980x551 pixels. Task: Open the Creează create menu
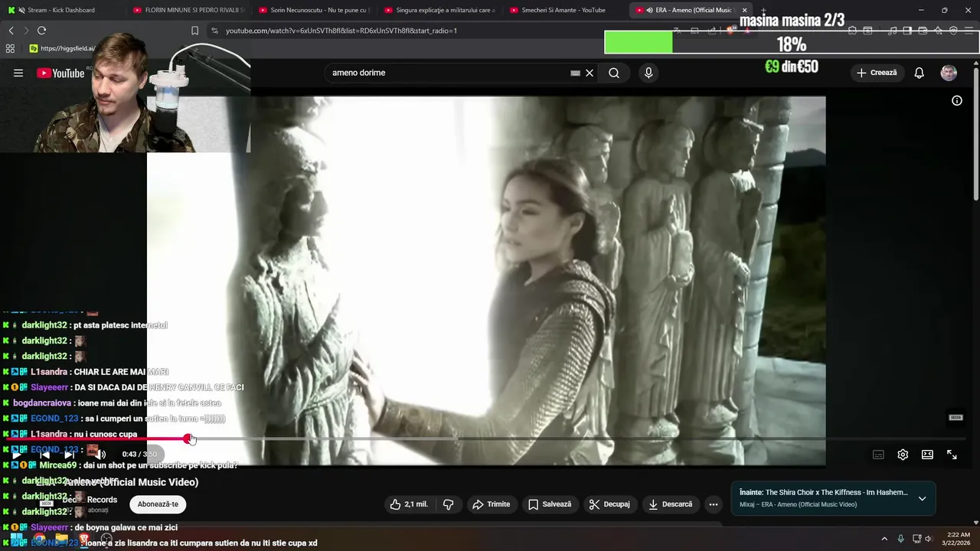877,73
